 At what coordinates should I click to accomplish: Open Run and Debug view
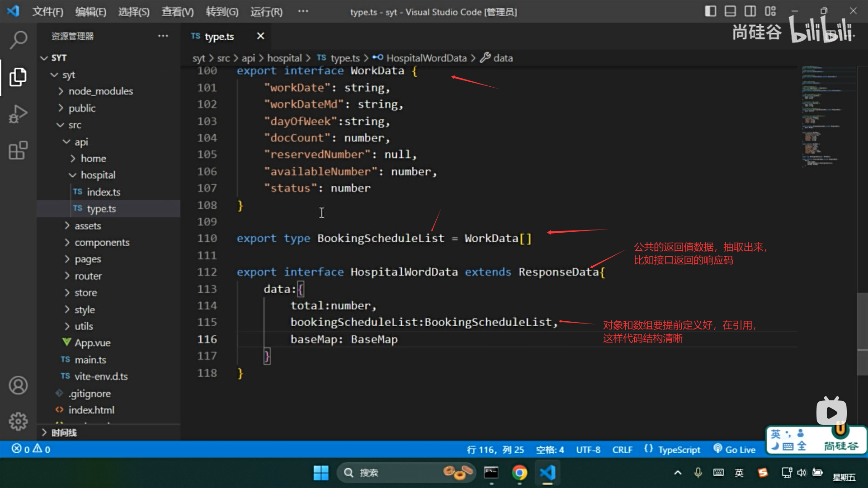coord(18,114)
